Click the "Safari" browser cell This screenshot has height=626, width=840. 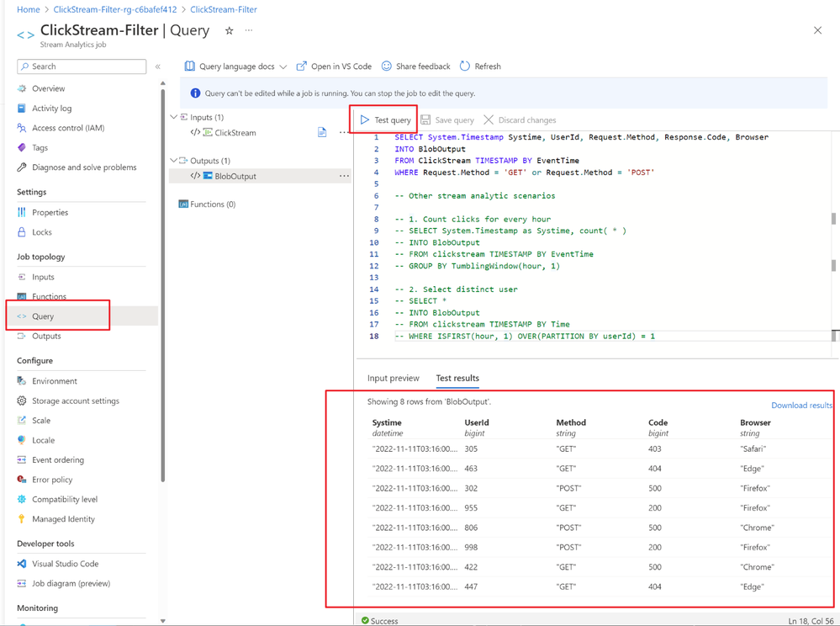pos(753,448)
